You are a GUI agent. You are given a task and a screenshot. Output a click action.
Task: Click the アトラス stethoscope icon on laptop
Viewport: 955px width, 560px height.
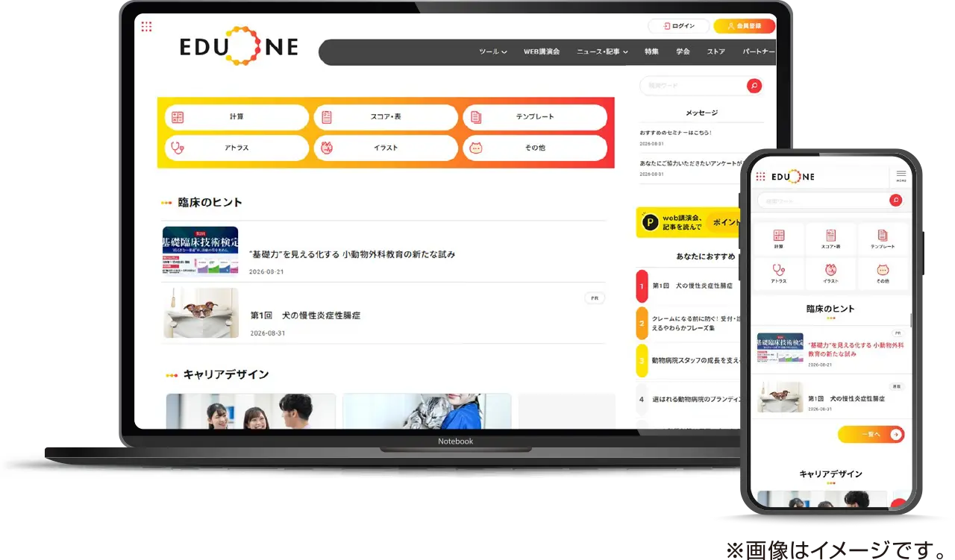pyautogui.click(x=178, y=148)
